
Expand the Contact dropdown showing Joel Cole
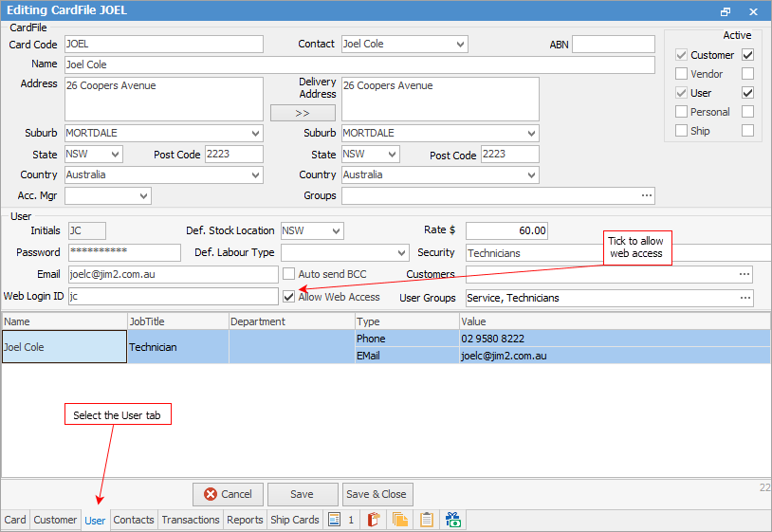(461, 45)
